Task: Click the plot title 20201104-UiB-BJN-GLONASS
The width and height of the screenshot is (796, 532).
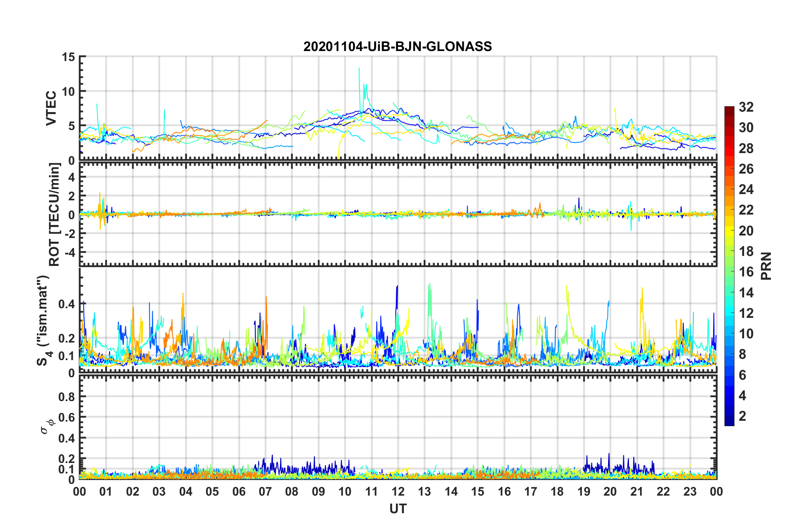Action: coord(398,46)
